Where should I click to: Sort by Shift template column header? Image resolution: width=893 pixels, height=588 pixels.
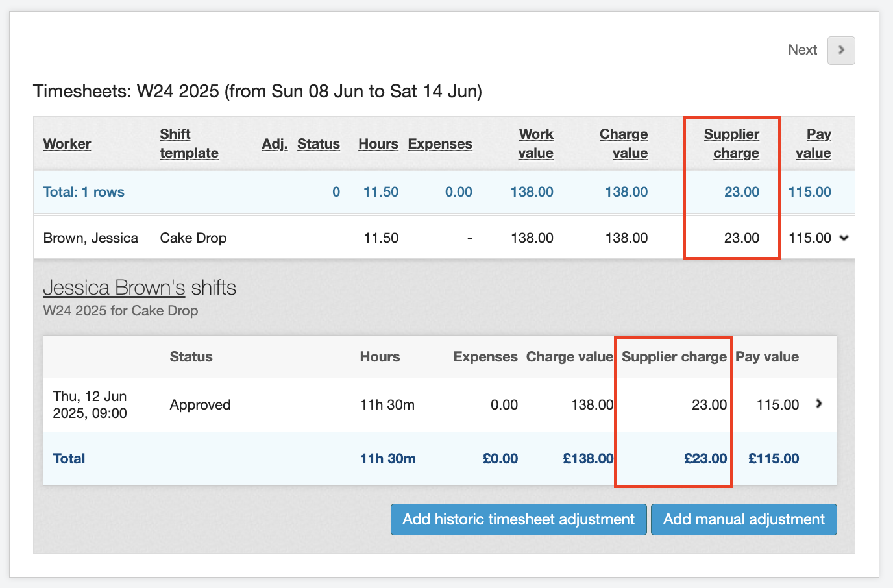[189, 143]
